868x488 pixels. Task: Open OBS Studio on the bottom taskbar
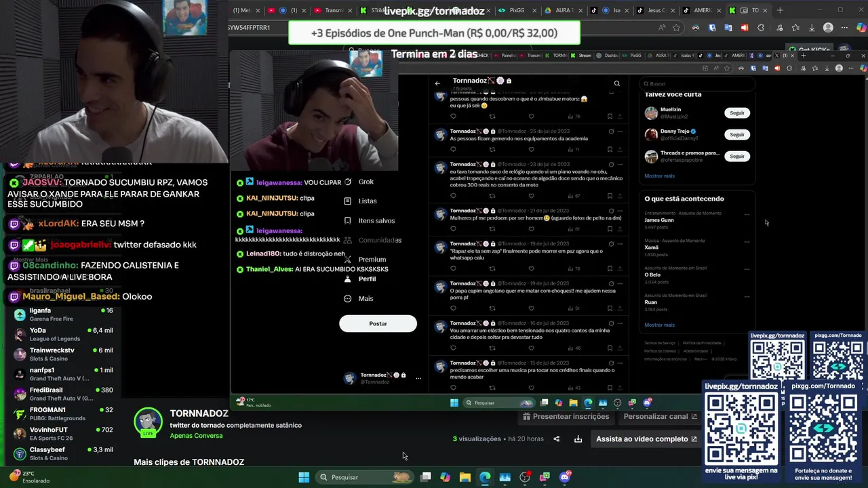click(525, 477)
